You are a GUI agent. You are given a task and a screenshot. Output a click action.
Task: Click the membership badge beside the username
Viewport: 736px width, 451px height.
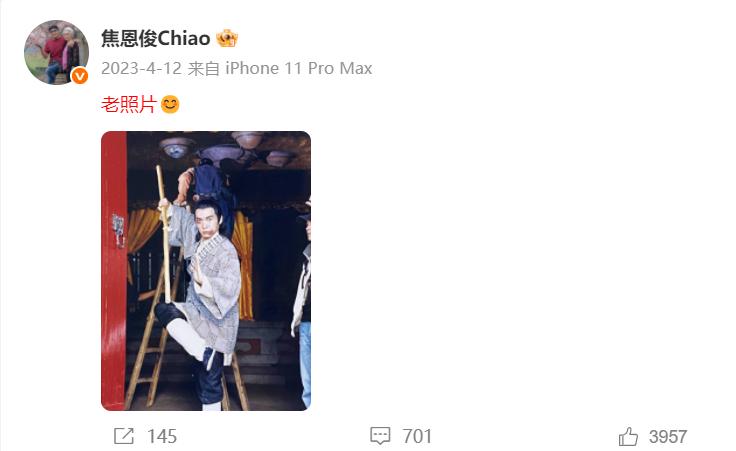coord(227,38)
